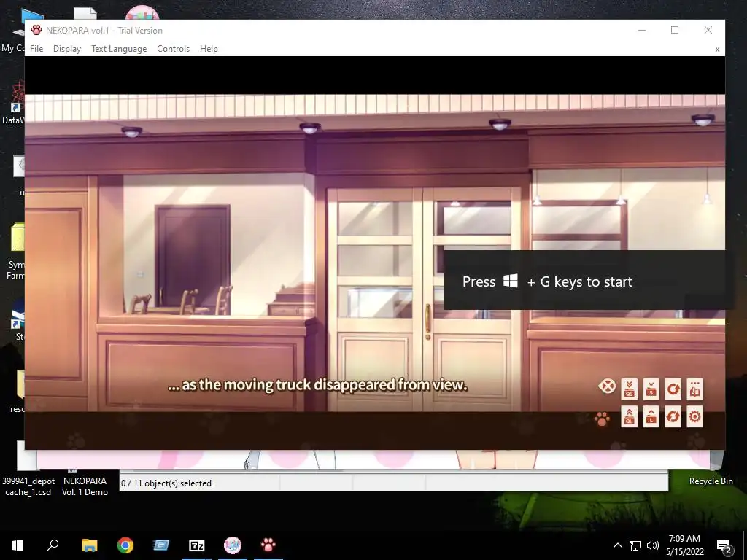Click the dialogue text about the moving truck

click(x=317, y=385)
